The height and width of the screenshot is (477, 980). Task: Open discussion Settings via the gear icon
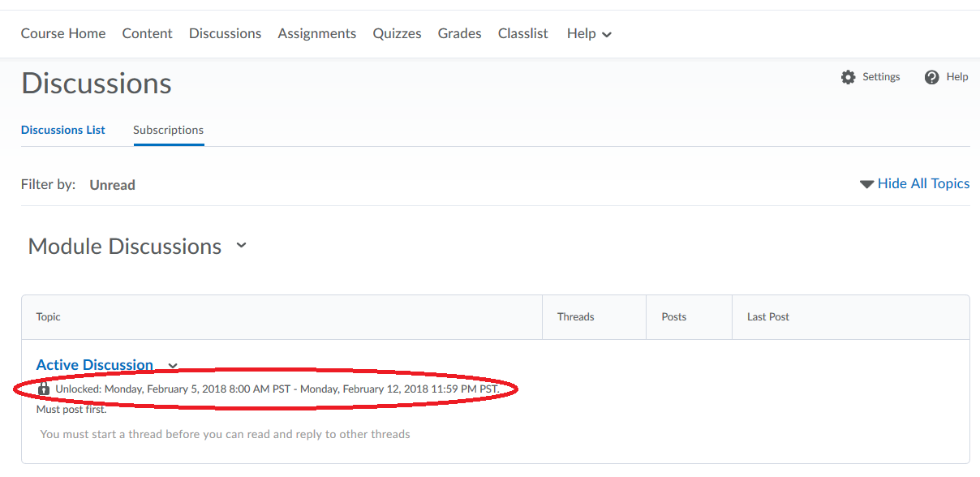pos(848,76)
